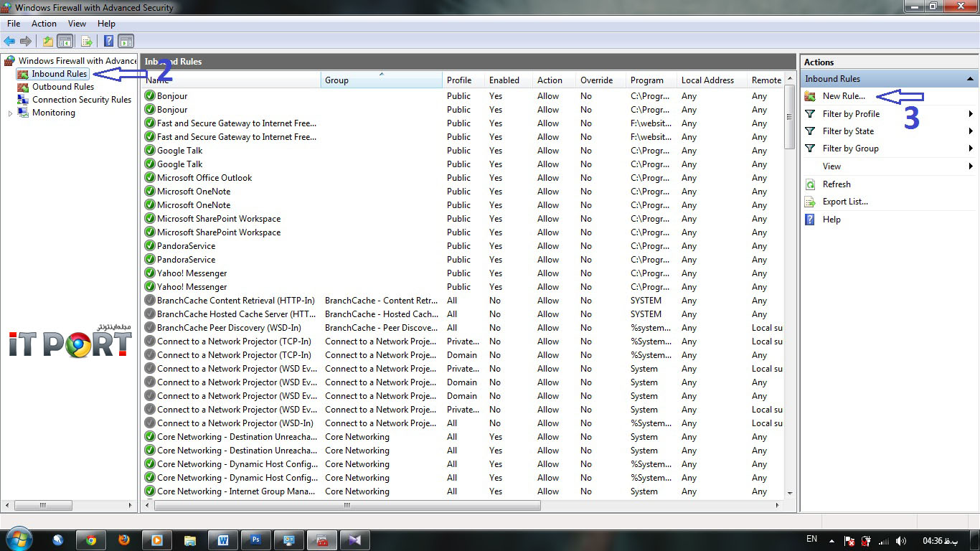Image resolution: width=980 pixels, height=551 pixels.
Task: Click the blue Help toolbar icon
Action: coord(108,41)
